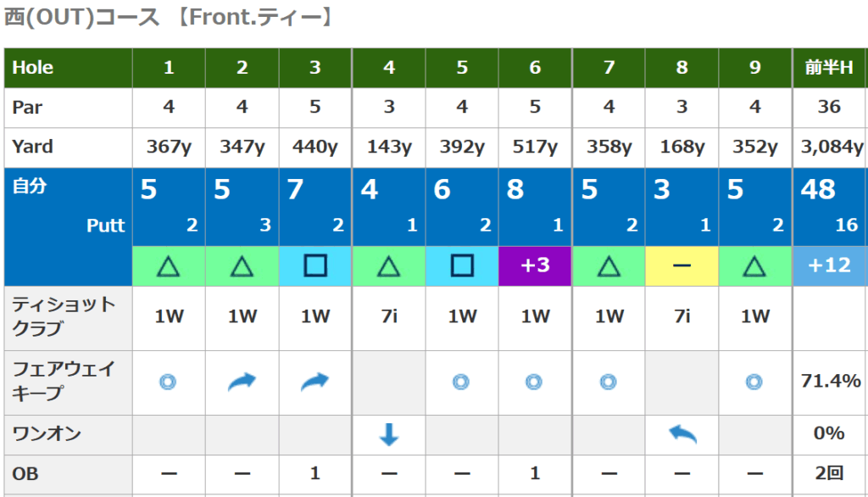Screen dimensions: 868x497
Task: Select the Hole 6 column header
Action: pos(535,68)
